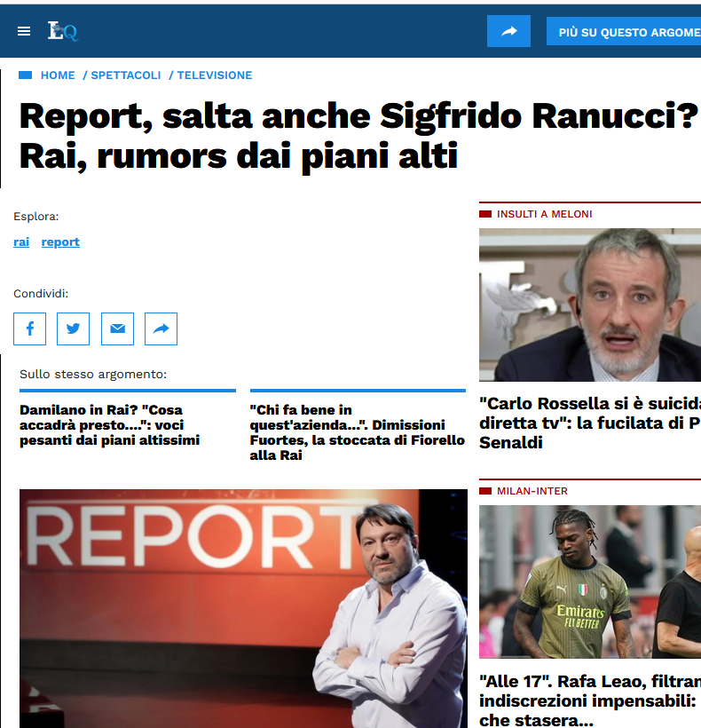This screenshot has width=701, height=728.
Task: Go to HOME breadcrumb
Action: [x=58, y=75]
